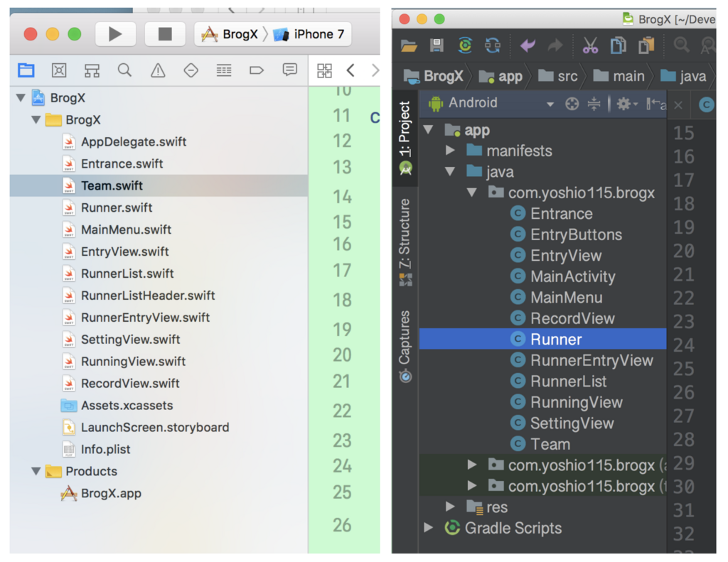
Task: Collapse the BrogX group folder in Xcode
Action: click(36, 120)
